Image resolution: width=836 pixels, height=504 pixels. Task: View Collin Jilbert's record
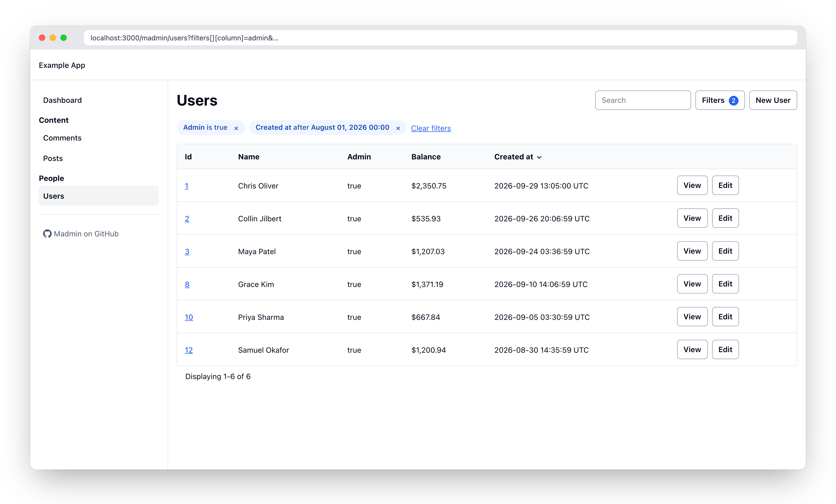coord(692,218)
